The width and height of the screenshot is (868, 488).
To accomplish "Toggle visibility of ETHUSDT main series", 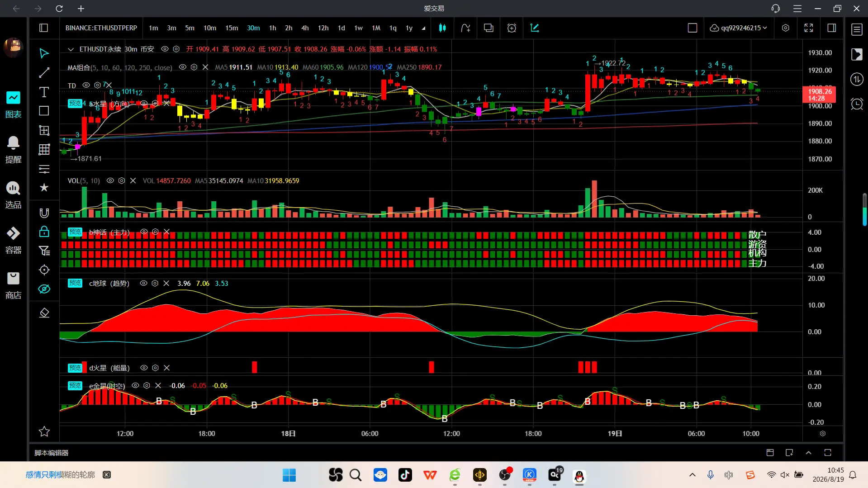I will point(165,49).
